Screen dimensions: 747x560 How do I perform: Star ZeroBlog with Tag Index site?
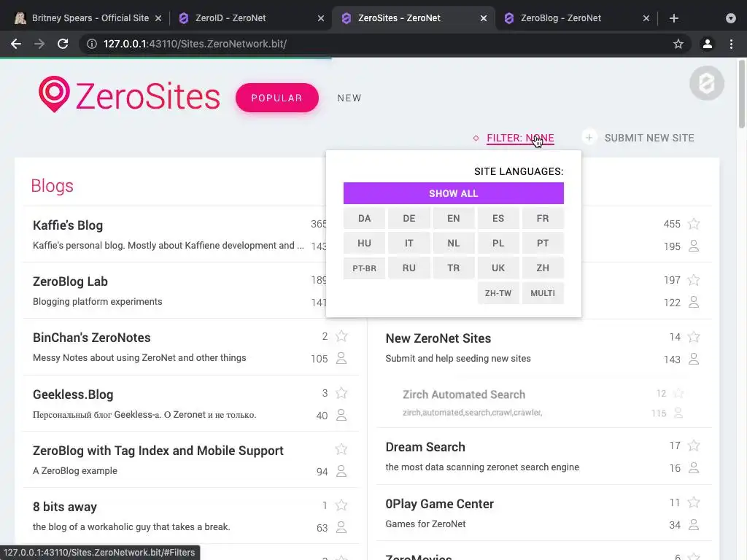[341, 449]
